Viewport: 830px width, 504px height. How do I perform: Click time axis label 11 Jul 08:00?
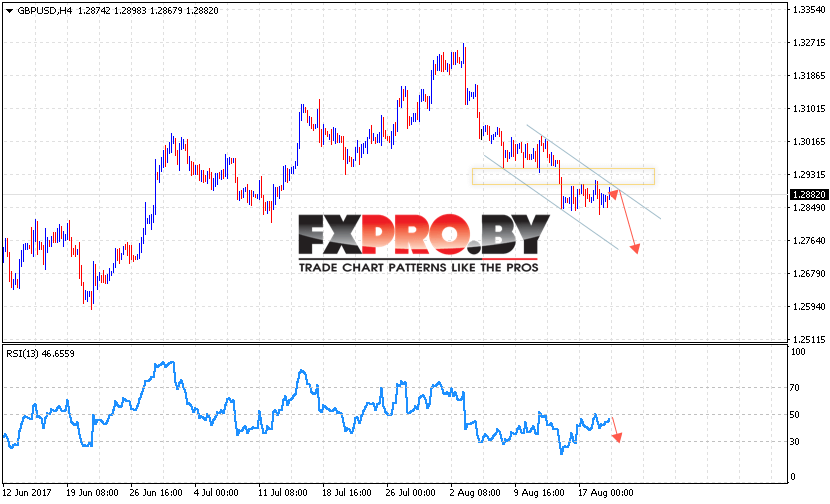coord(283,493)
